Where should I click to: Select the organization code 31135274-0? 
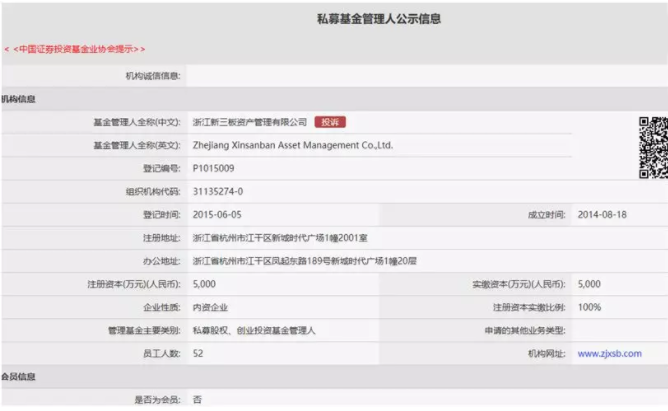[217, 191]
